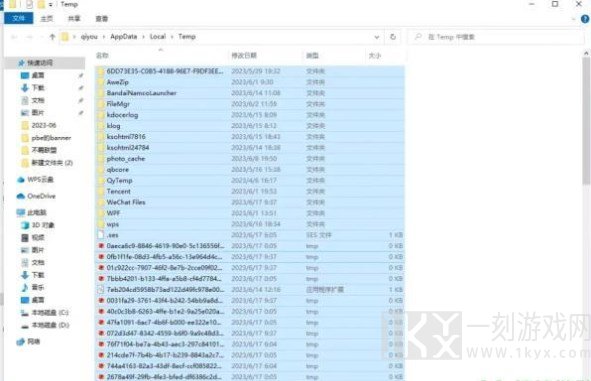Sort by the 大小 column header
The height and width of the screenshot is (381, 591).
click(375, 55)
